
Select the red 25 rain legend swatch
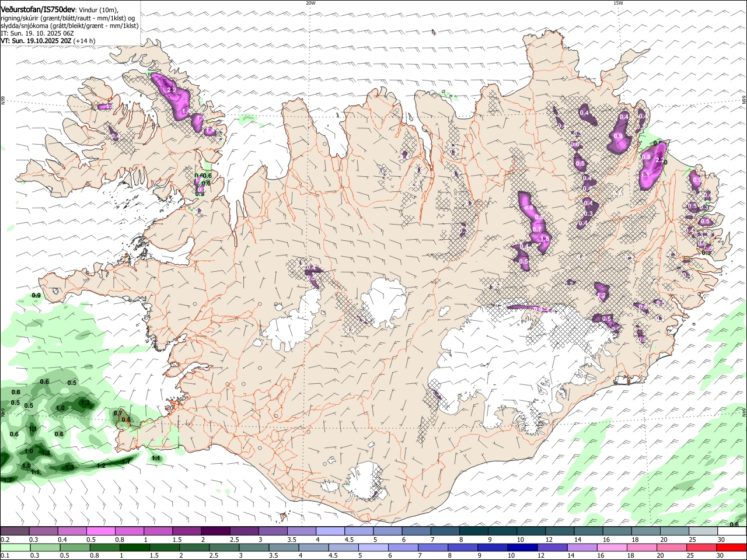coord(702,547)
